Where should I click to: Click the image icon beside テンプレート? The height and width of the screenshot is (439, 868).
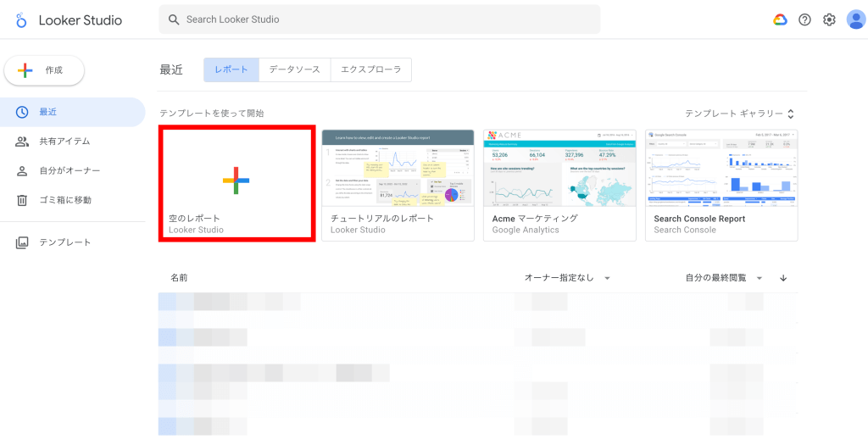[x=21, y=242]
